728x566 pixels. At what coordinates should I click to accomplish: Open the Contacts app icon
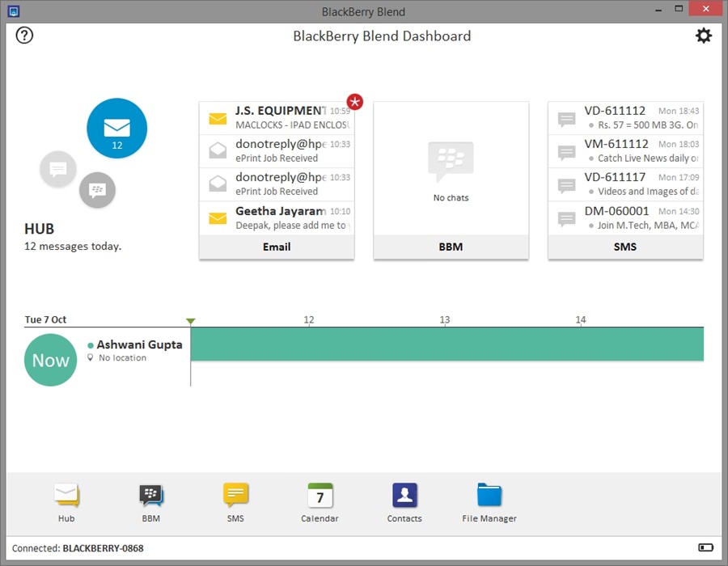(404, 495)
